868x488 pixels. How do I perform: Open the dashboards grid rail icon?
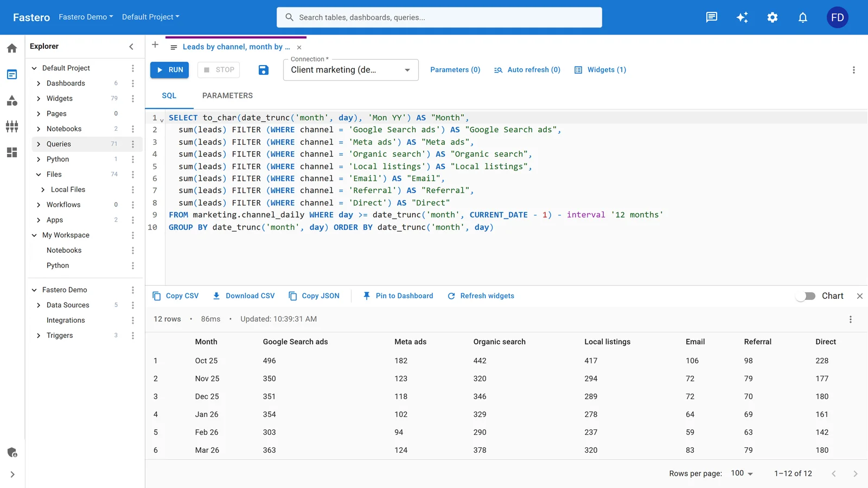coord(12,152)
